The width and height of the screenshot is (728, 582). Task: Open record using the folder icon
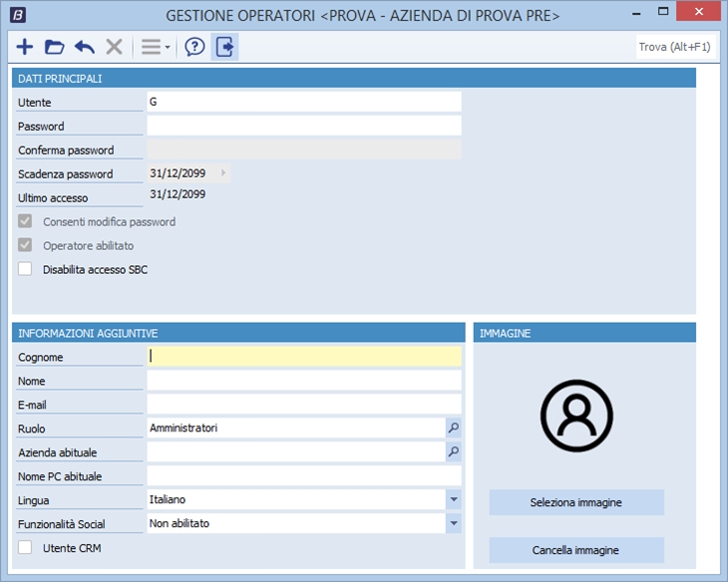tap(55, 47)
